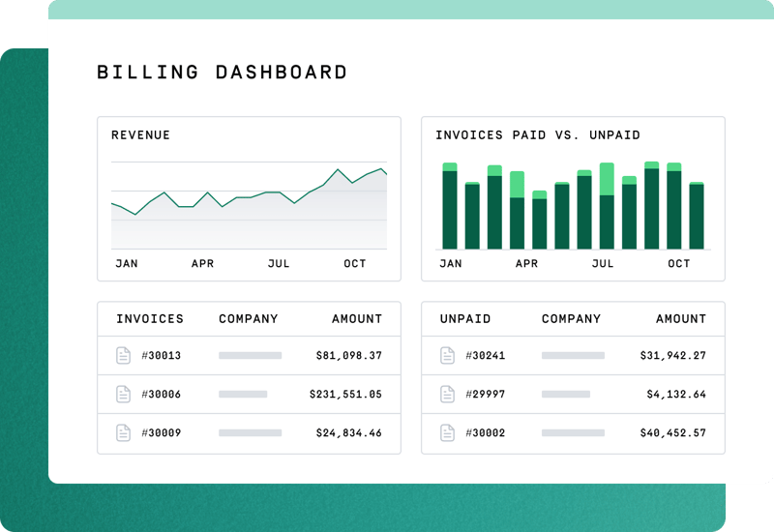774x532 pixels.
Task: Click the bar above OCT in the invoices chart
Action: pyautogui.click(x=673, y=206)
